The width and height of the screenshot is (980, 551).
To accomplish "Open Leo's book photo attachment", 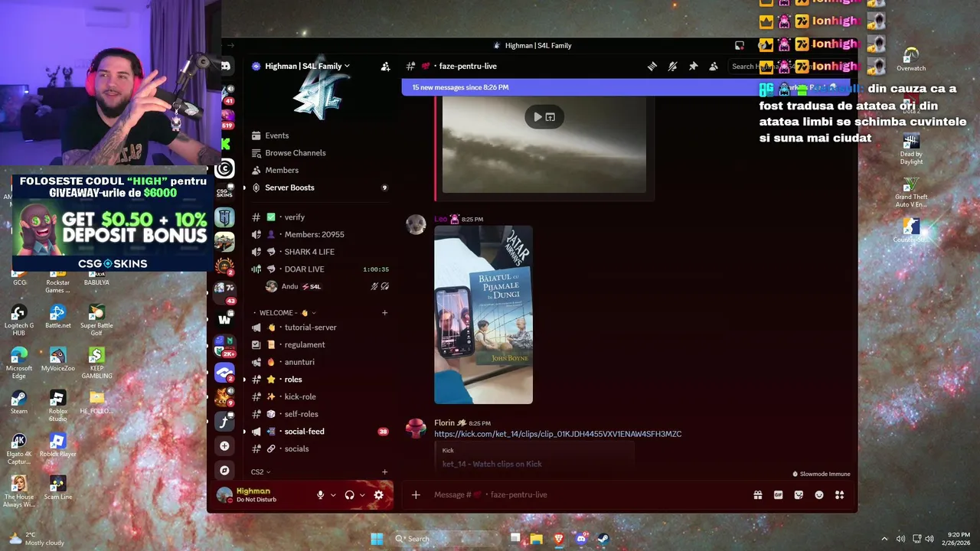I will click(483, 315).
